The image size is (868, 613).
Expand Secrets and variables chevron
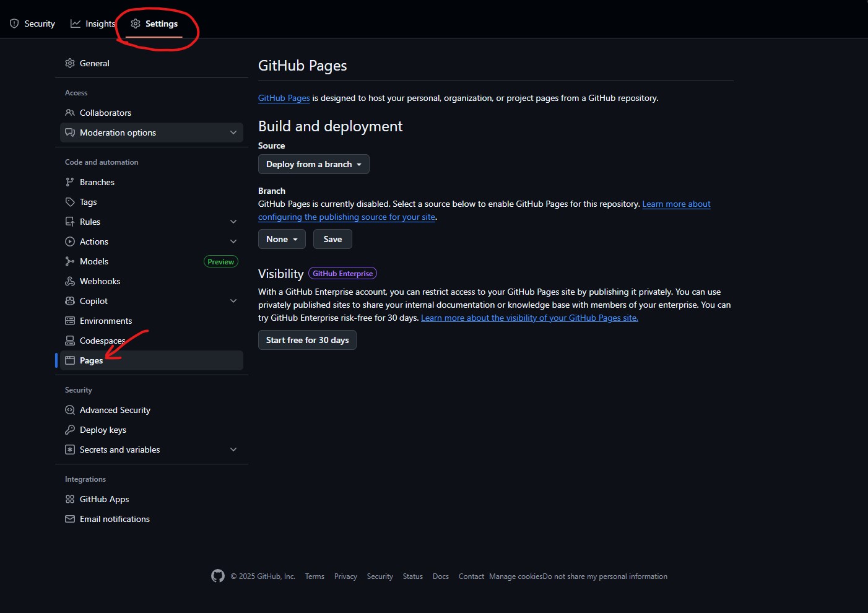[233, 450]
